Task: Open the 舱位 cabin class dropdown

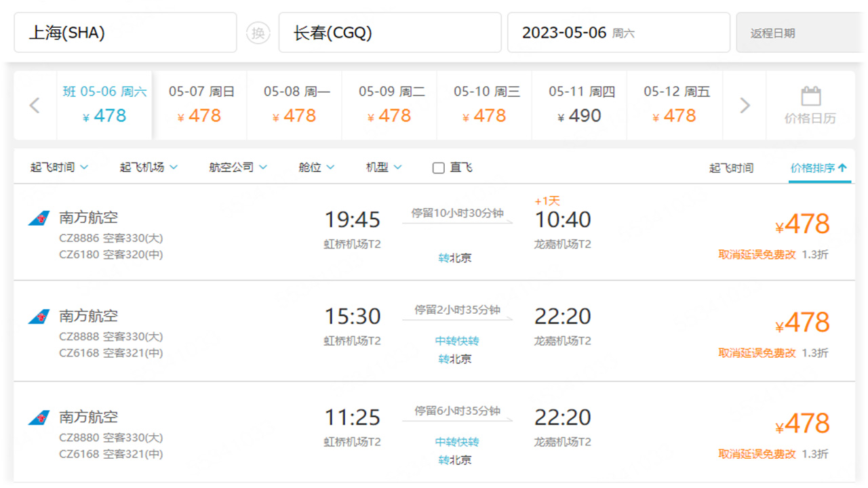Action: click(315, 167)
